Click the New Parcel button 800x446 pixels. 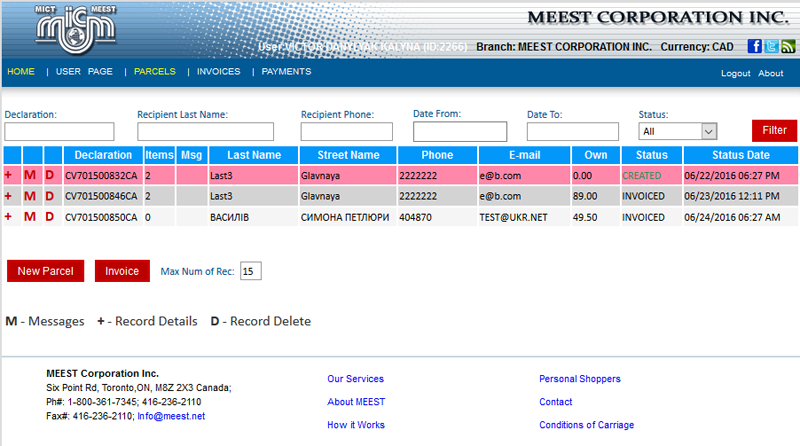pos(45,271)
